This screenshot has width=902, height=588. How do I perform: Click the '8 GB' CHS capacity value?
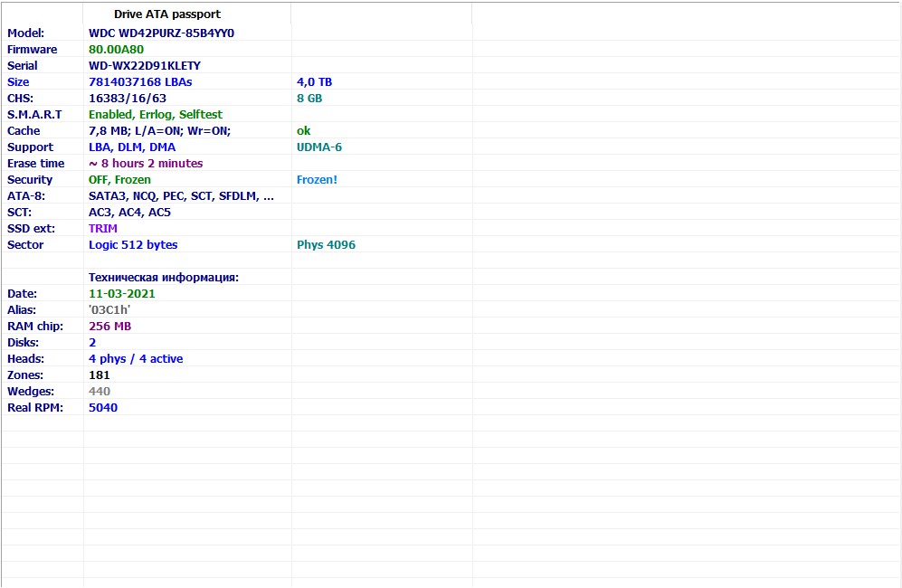[x=309, y=99]
